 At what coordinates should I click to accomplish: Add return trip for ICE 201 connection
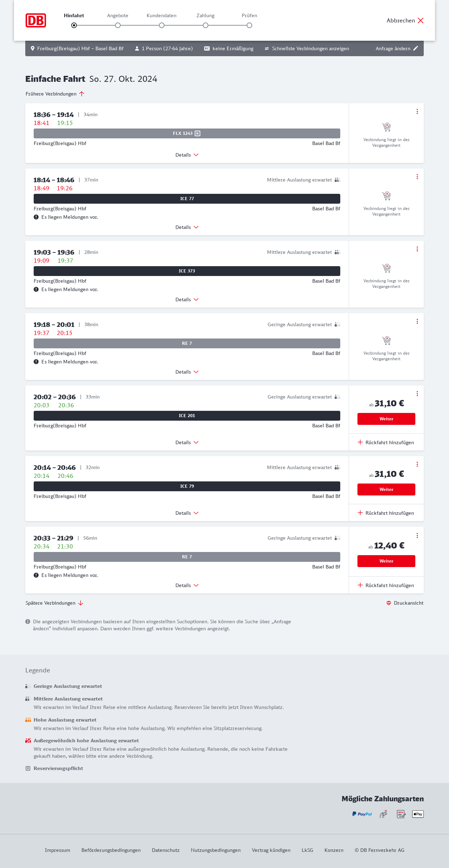coord(386,442)
